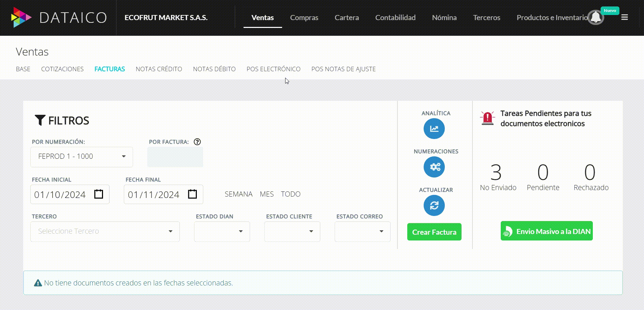
Task: Select the SEMANA date range filter
Action: pyautogui.click(x=238, y=194)
